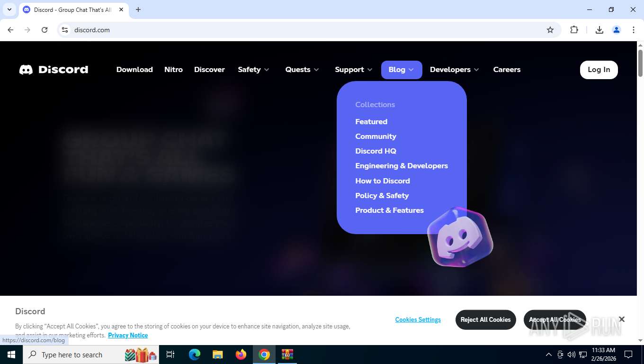The width and height of the screenshot is (644, 364).
Task: Open the Careers page
Action: 507,70
